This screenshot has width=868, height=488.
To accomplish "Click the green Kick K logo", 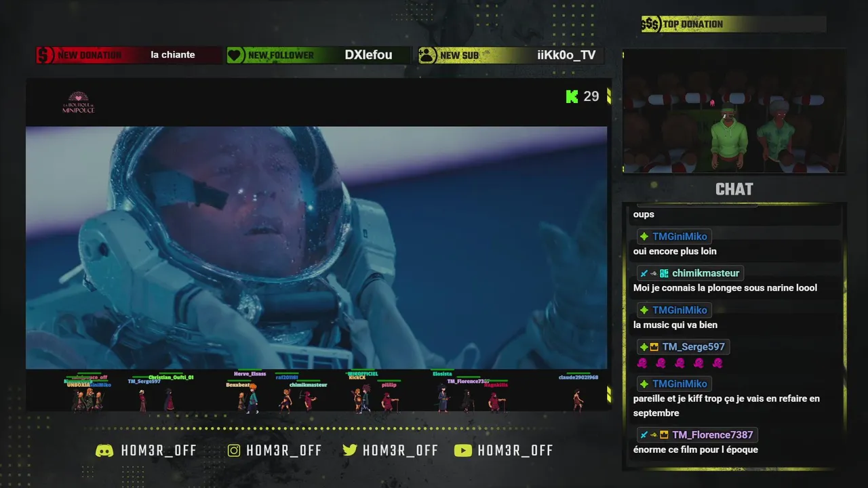I will point(572,96).
